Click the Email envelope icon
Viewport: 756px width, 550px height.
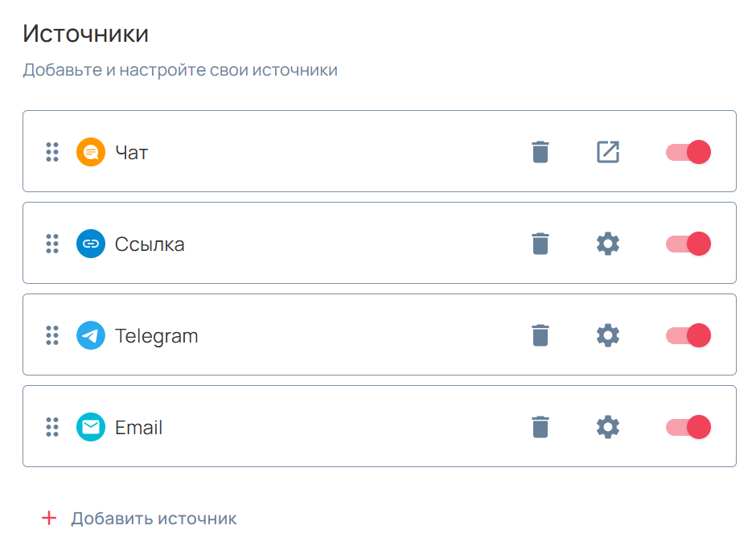(x=91, y=426)
